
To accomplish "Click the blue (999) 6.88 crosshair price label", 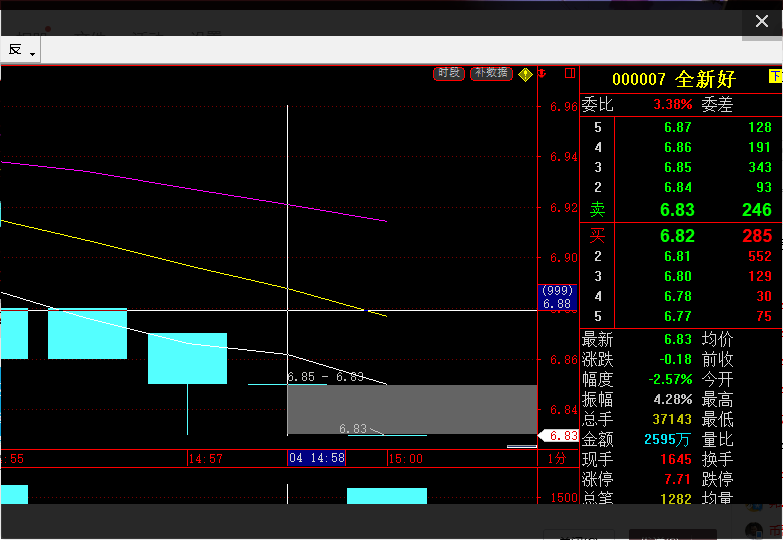I will 557,297.
